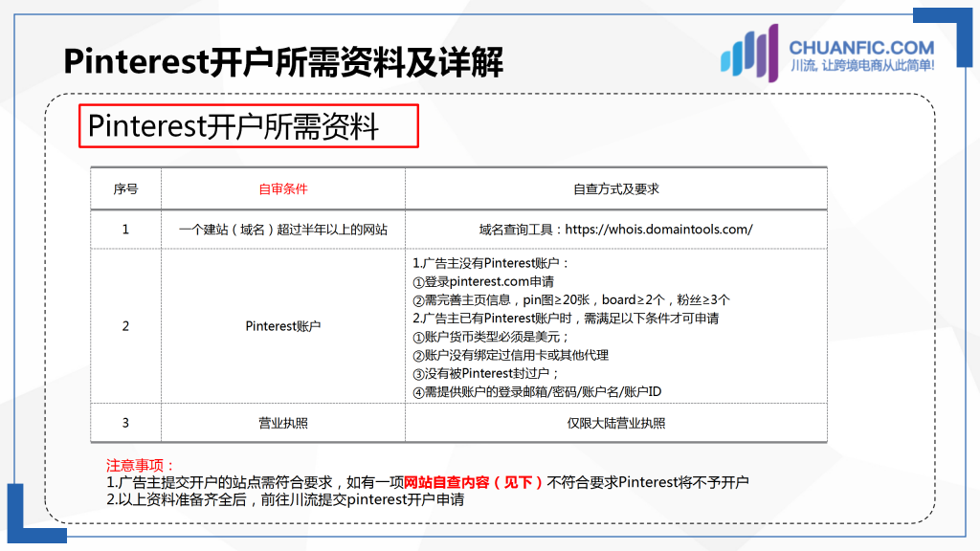Viewport: 980px width, 551px height.
Task: Click the cell '一个建站（域名）超过半年以上的网站'
Action: [x=283, y=230]
